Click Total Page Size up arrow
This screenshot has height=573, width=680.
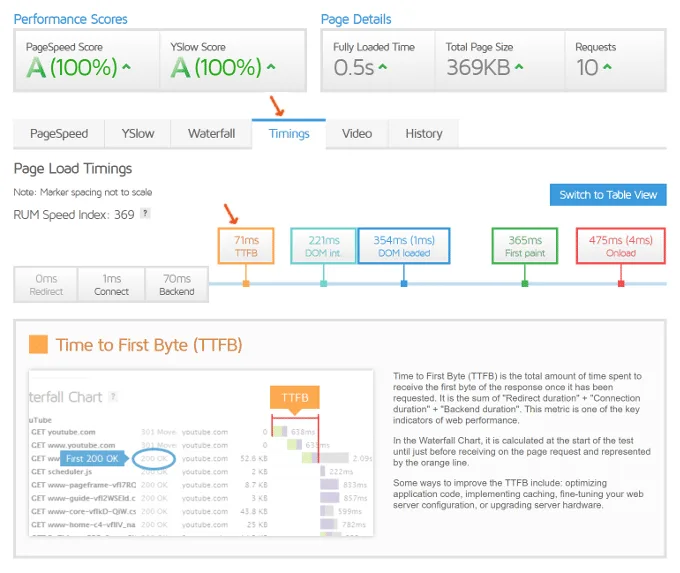(519, 67)
